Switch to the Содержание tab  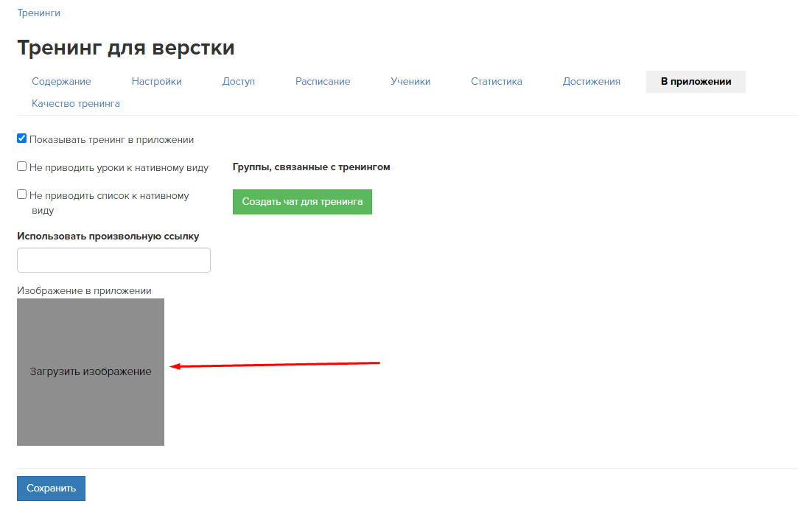(x=61, y=81)
